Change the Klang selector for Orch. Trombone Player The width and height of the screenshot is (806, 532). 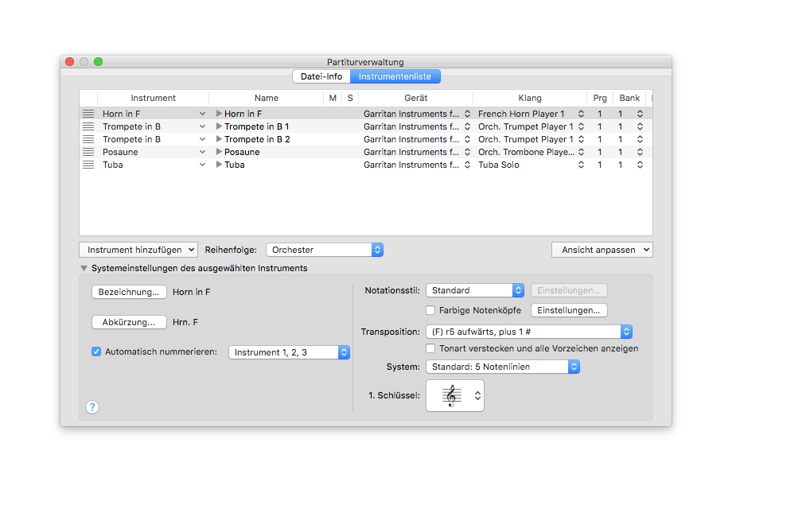tap(581, 152)
